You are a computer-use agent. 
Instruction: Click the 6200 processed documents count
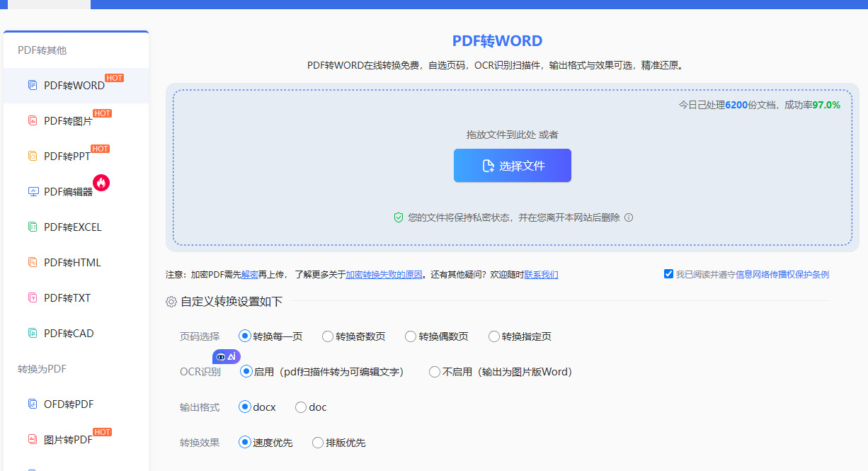(x=736, y=105)
